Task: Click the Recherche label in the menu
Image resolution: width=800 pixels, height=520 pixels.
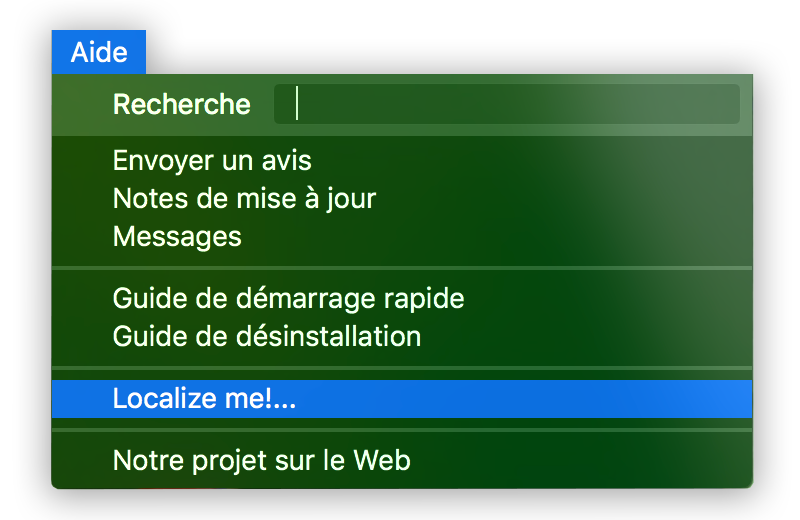Action: pos(181,104)
